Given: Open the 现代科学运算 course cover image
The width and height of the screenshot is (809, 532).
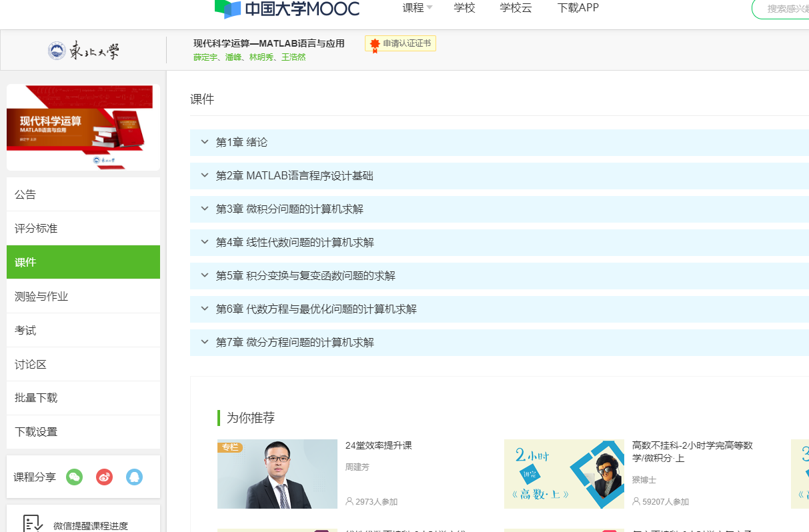Looking at the screenshot, I should tap(83, 127).
